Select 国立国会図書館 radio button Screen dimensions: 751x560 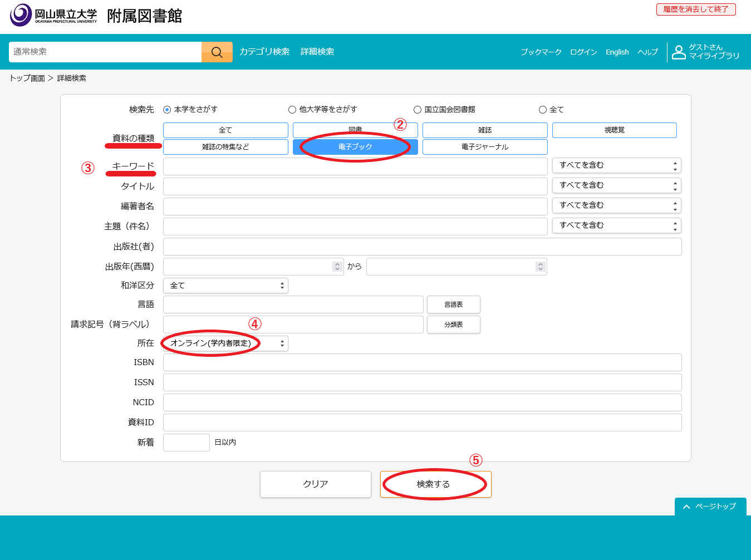(418, 110)
